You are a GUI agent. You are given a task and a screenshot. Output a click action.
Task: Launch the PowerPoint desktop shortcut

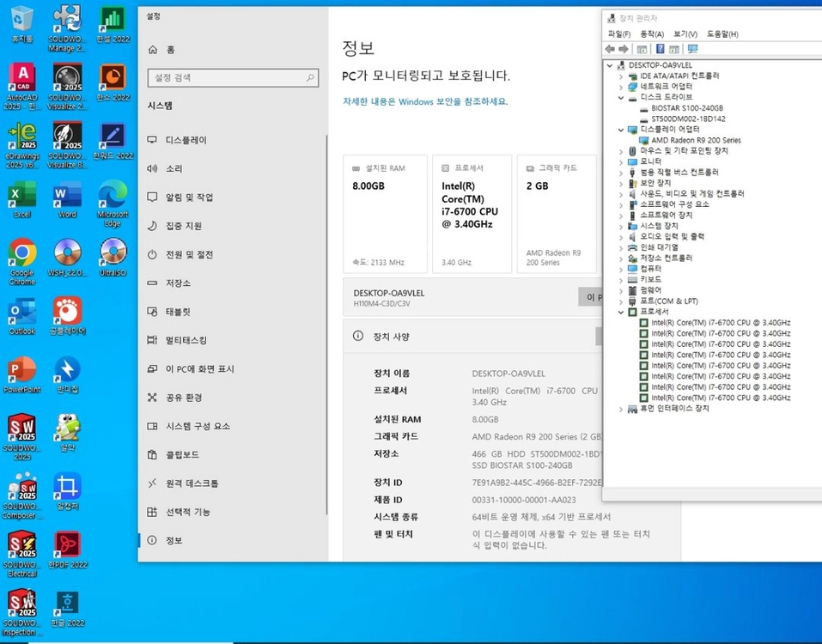pyautogui.click(x=22, y=374)
